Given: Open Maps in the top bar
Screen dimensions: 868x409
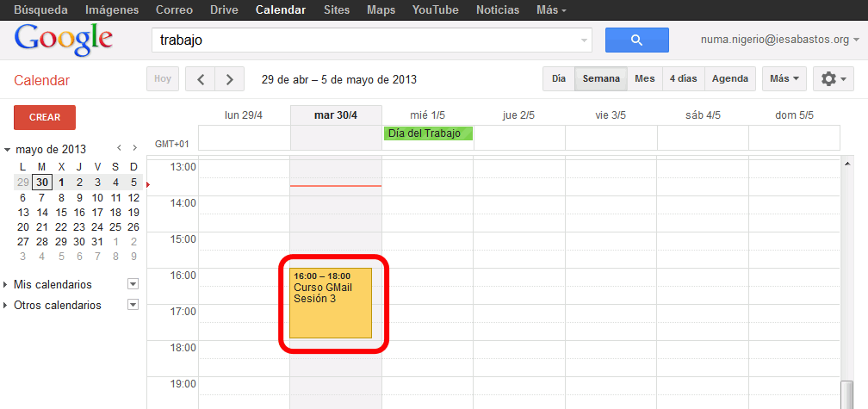Looking at the screenshot, I should click(381, 10).
